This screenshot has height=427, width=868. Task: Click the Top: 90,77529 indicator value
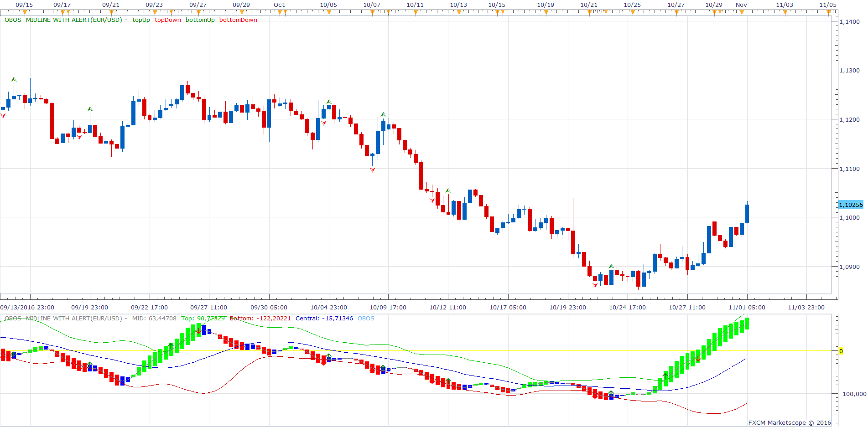pyautogui.click(x=203, y=319)
